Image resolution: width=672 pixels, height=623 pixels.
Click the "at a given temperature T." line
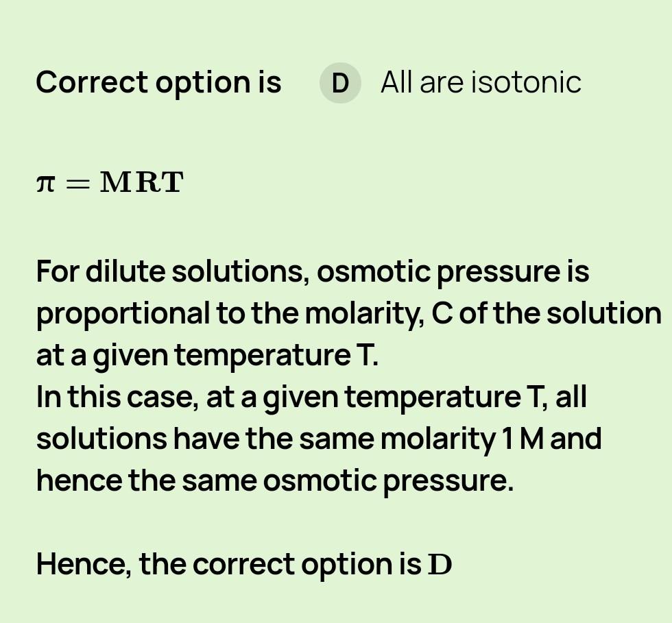click(x=206, y=355)
